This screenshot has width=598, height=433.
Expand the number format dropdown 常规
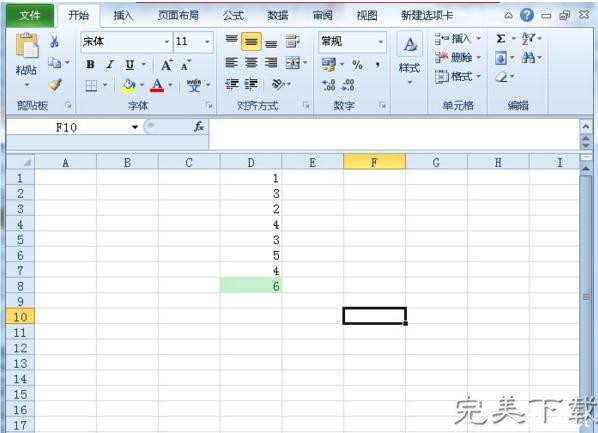(x=380, y=42)
